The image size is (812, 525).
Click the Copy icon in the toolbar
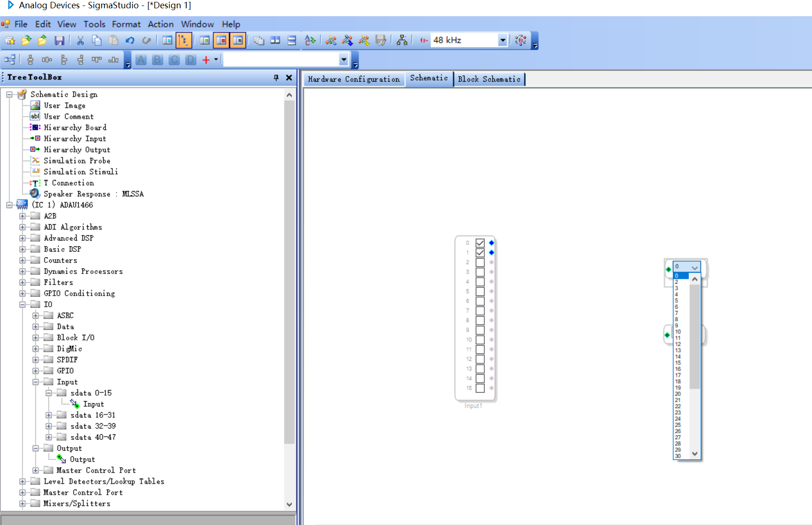coord(97,41)
